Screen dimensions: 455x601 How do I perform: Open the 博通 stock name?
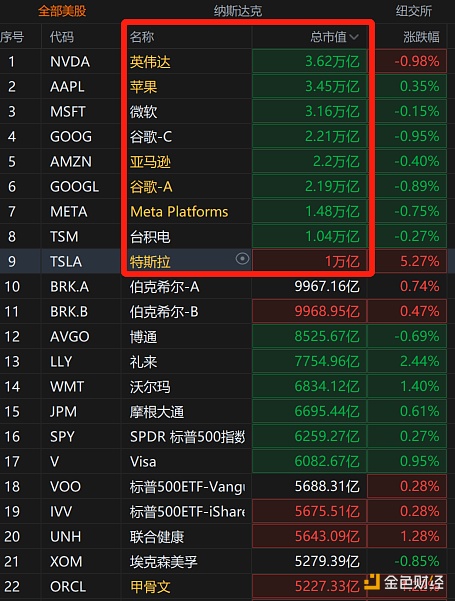[x=143, y=337]
